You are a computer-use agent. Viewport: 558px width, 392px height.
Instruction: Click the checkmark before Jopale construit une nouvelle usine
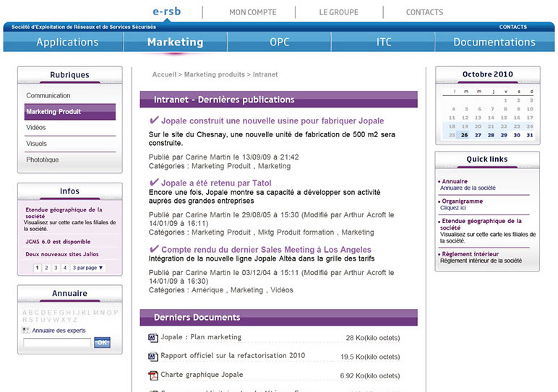[x=154, y=120]
